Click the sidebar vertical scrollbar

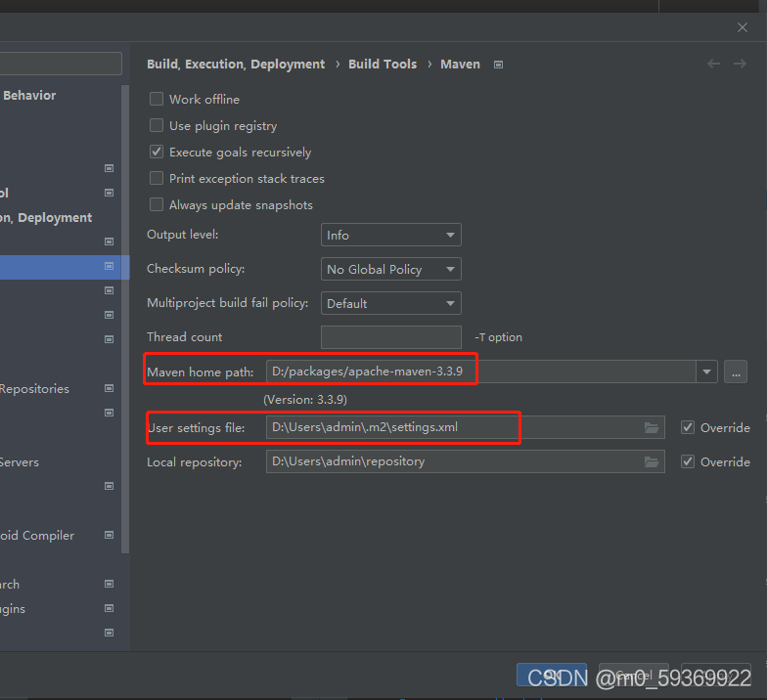point(125,319)
